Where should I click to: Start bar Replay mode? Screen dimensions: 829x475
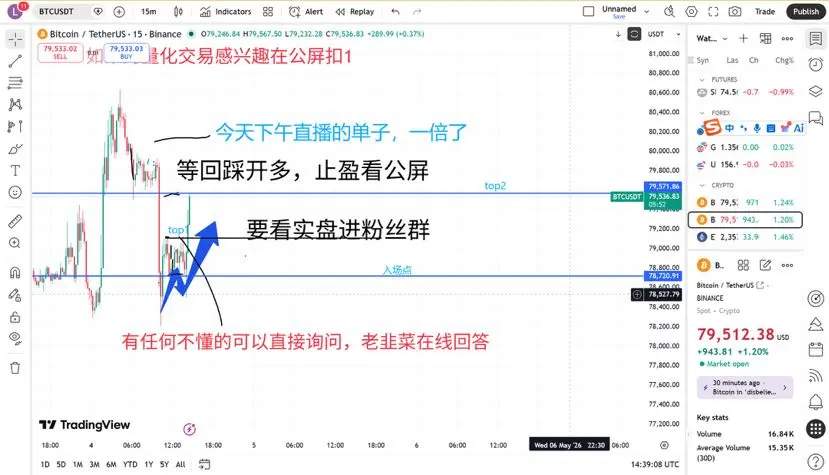355,12
